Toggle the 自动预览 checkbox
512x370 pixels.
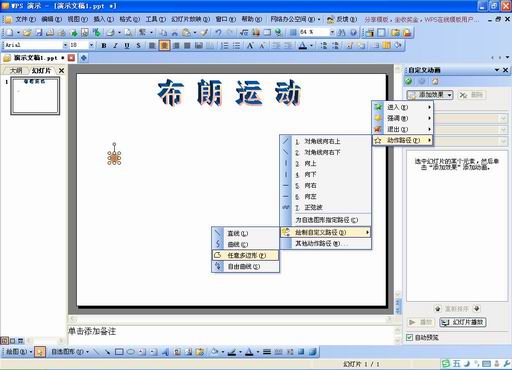pyautogui.click(x=409, y=337)
